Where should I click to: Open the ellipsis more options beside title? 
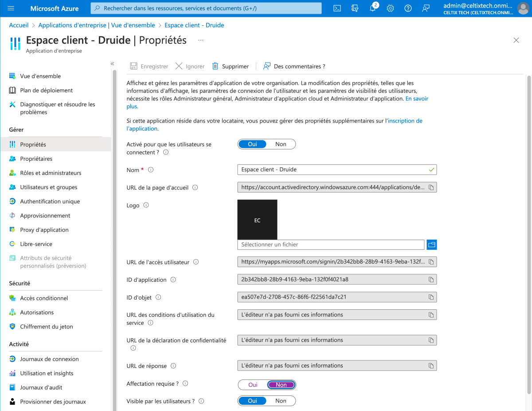coord(201,40)
